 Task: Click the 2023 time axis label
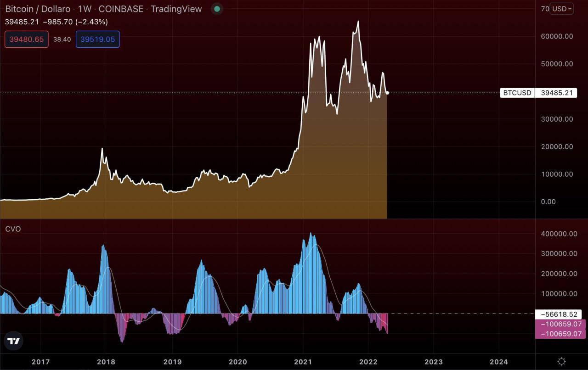pyautogui.click(x=434, y=362)
